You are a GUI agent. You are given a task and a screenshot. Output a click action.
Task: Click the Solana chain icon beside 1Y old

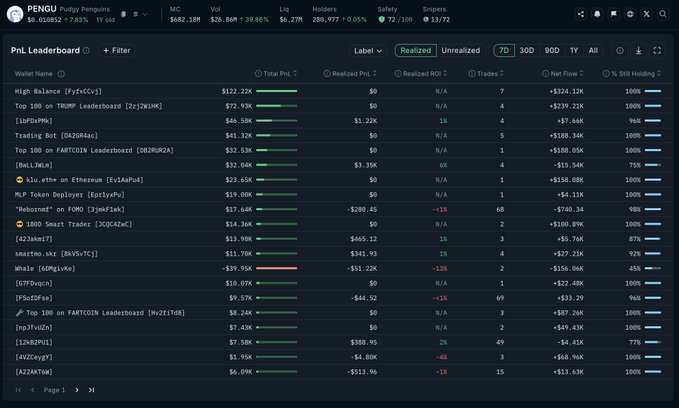[x=136, y=14]
